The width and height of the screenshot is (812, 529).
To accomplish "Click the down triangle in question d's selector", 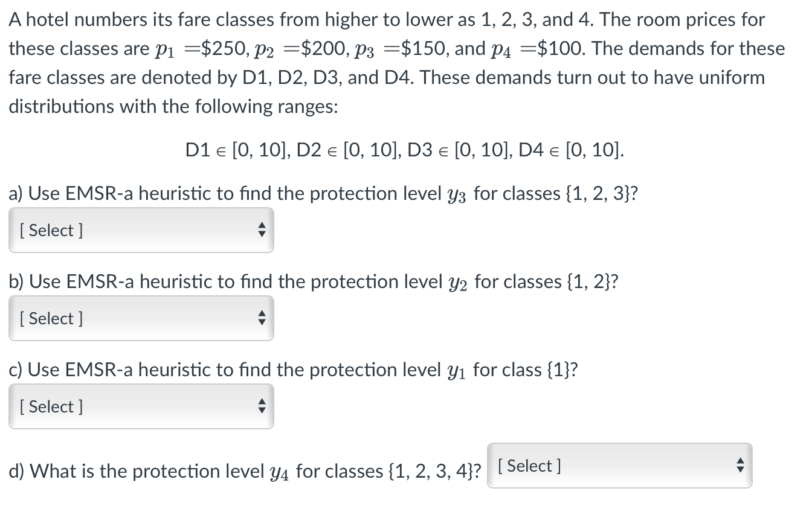I will [x=740, y=469].
